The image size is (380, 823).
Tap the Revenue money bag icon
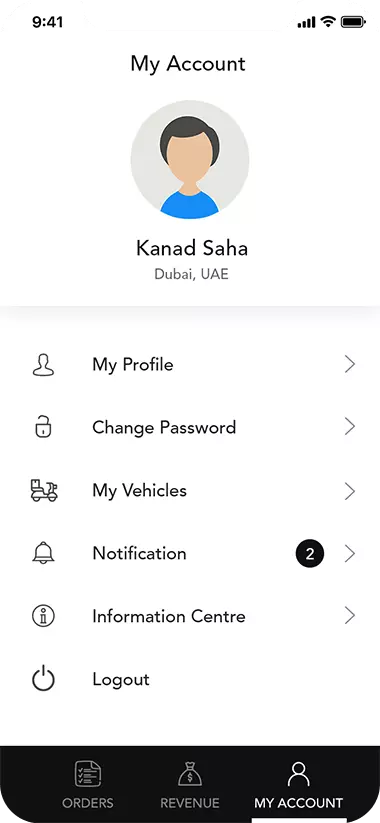pos(190,775)
